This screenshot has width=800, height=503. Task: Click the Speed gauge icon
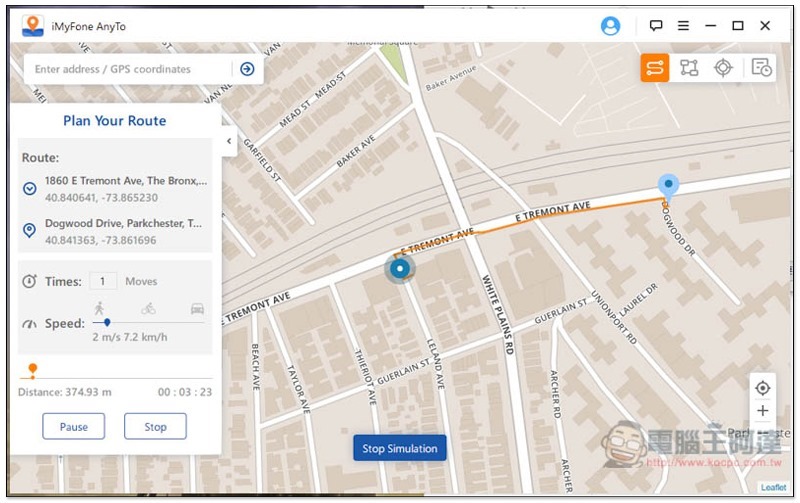click(30, 323)
